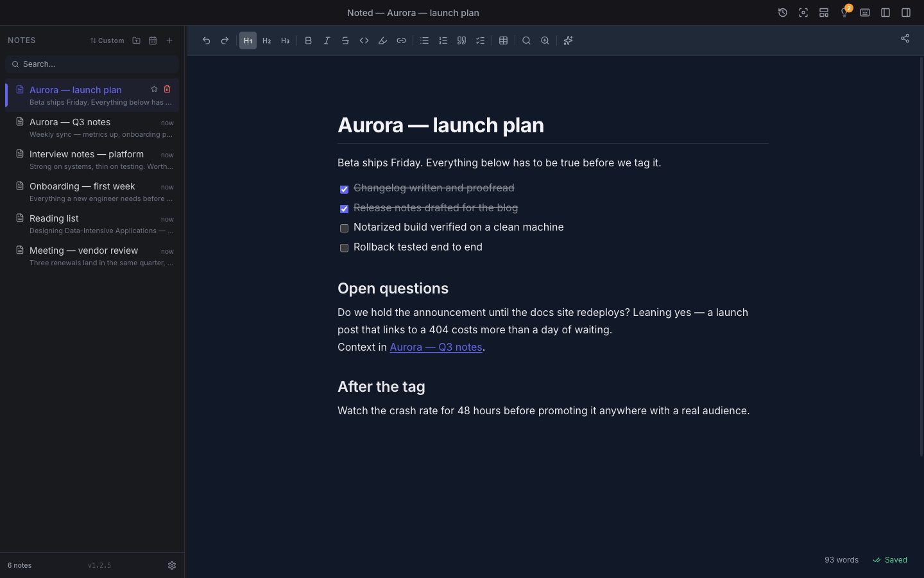Screen dimensions: 924x578
Task: Click the Aurora — launch plan title heading
Action: 441,125
